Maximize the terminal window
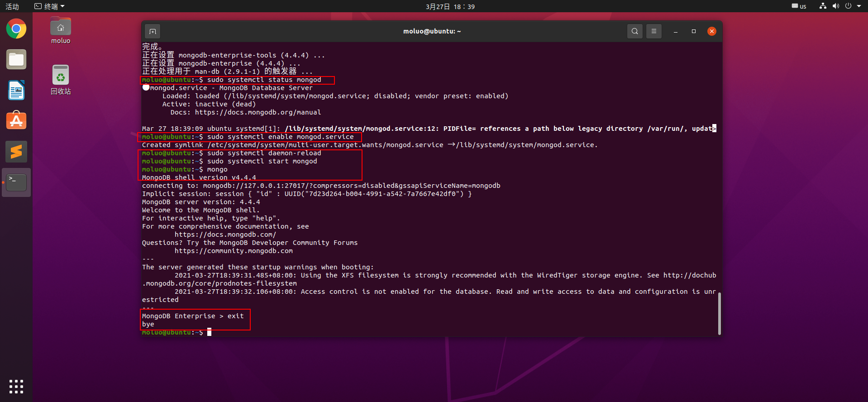Viewport: 868px width, 402px height. click(x=694, y=31)
